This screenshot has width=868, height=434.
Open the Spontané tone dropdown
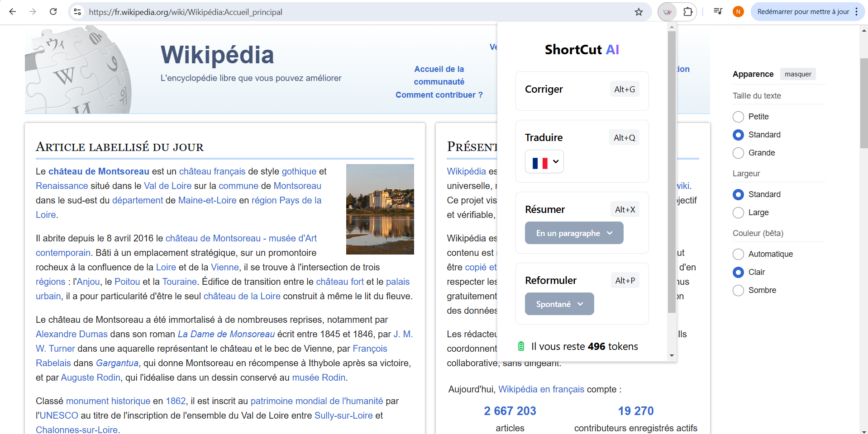pyautogui.click(x=559, y=304)
